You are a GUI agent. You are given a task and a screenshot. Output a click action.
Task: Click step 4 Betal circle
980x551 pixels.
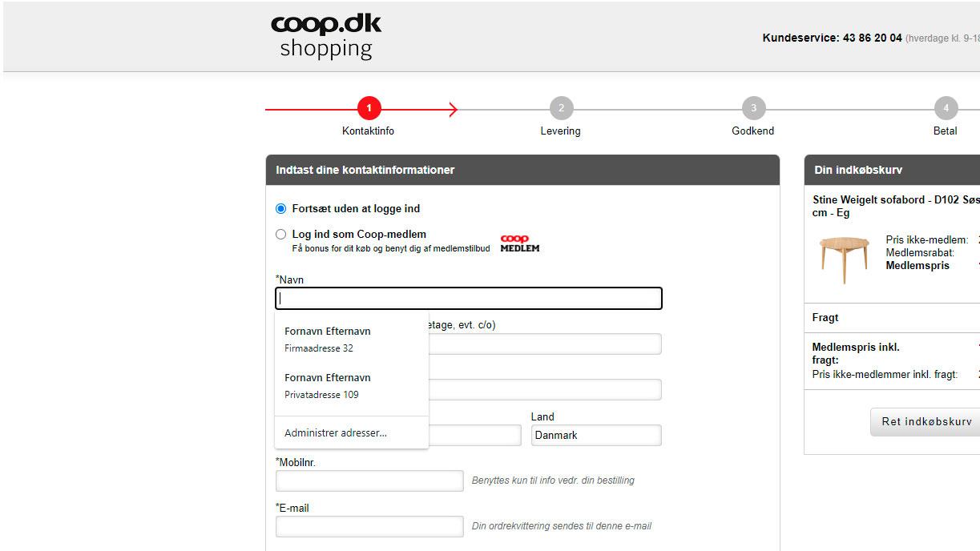point(946,108)
